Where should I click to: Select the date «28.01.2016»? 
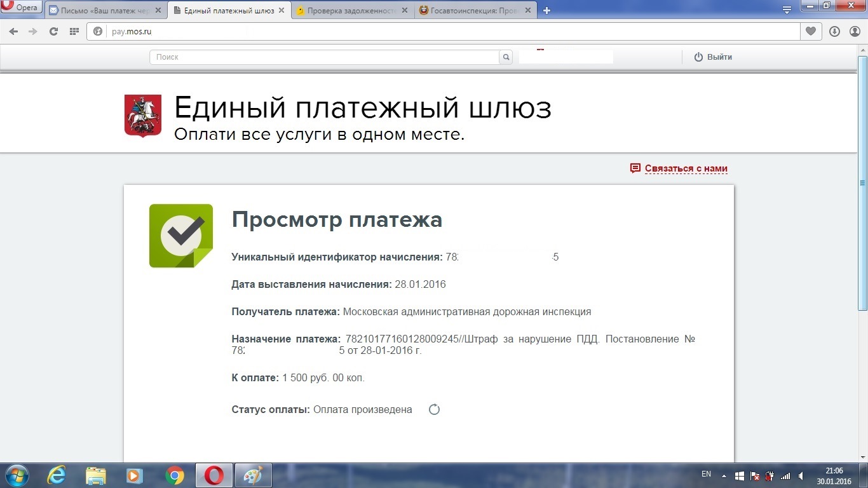tap(420, 285)
